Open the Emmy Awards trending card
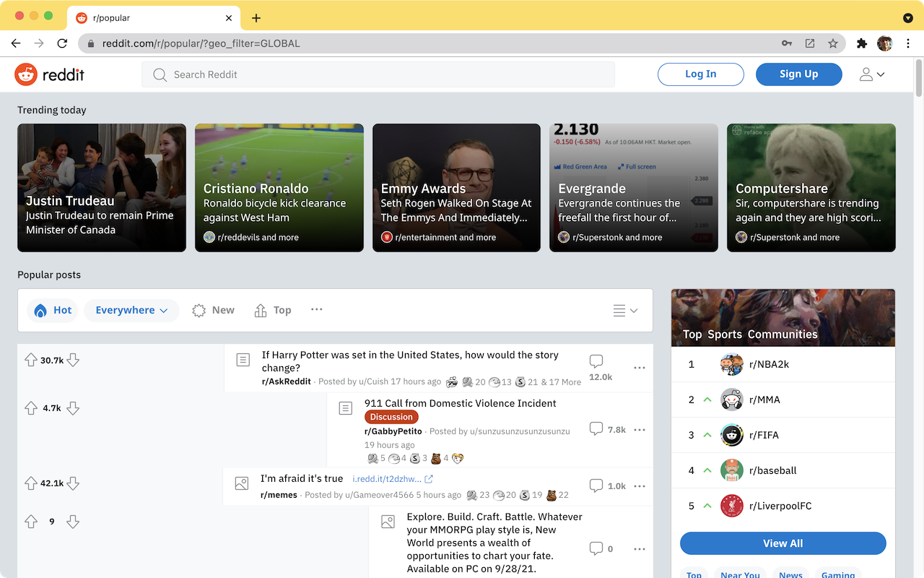The image size is (924, 578). point(456,188)
